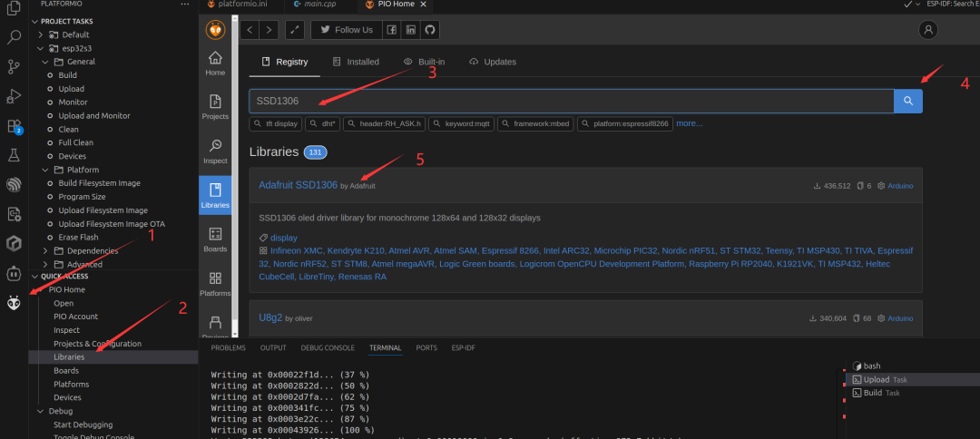Collapse the PROJECT TASKS section
980x439 pixels.
pos(36,21)
